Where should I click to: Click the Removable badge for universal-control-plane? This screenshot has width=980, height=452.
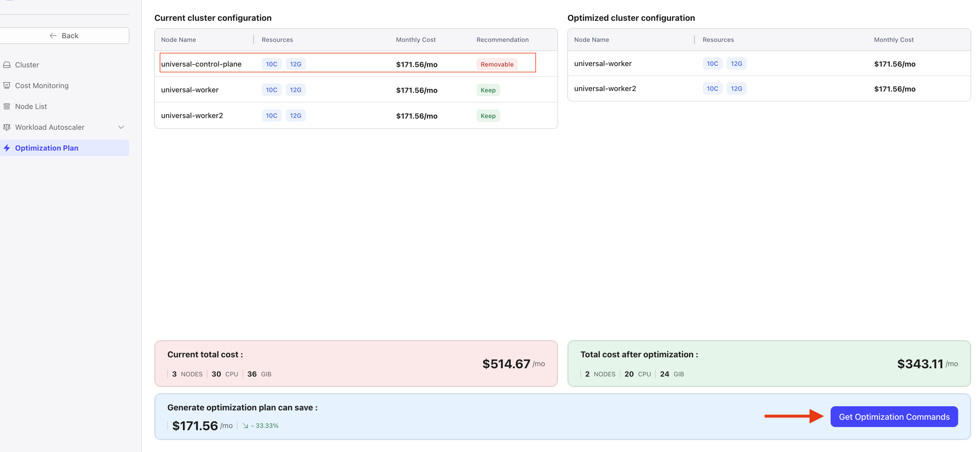pos(497,64)
